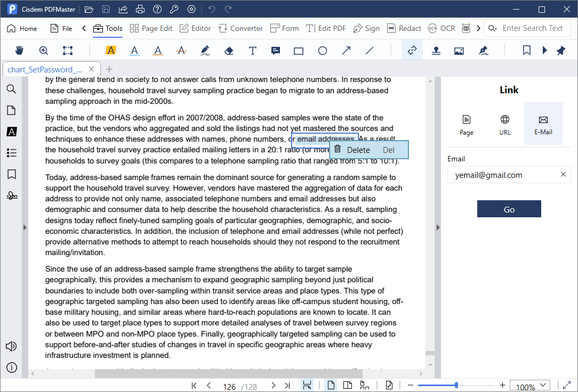This screenshot has width=578, height=392.
Task: Show document info via the i icon
Action: 11,367
